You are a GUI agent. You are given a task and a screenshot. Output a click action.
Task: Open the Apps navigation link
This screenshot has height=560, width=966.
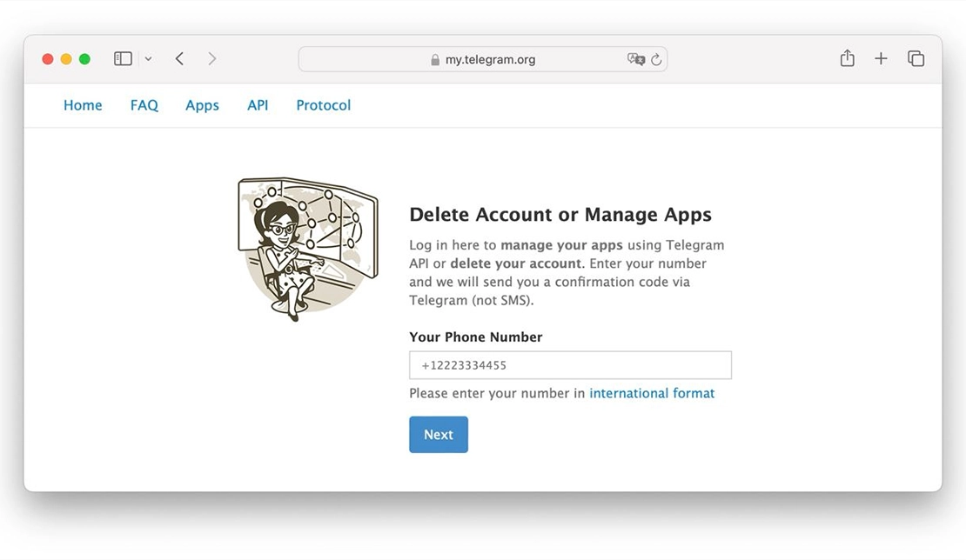pyautogui.click(x=202, y=105)
